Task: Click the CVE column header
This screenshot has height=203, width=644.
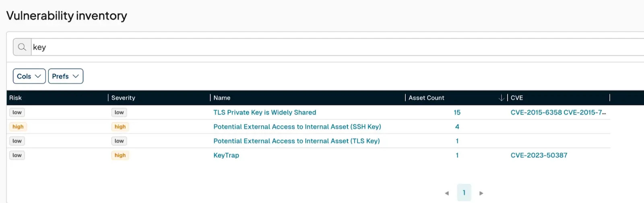Action: [517, 98]
